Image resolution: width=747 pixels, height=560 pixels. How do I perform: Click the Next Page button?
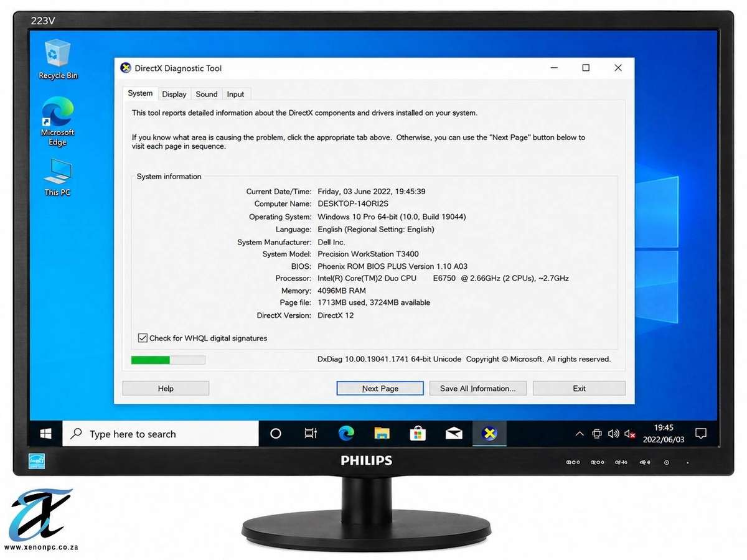coord(380,388)
